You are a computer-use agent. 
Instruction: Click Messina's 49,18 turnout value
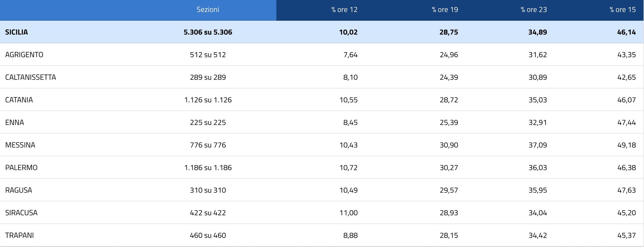point(626,145)
